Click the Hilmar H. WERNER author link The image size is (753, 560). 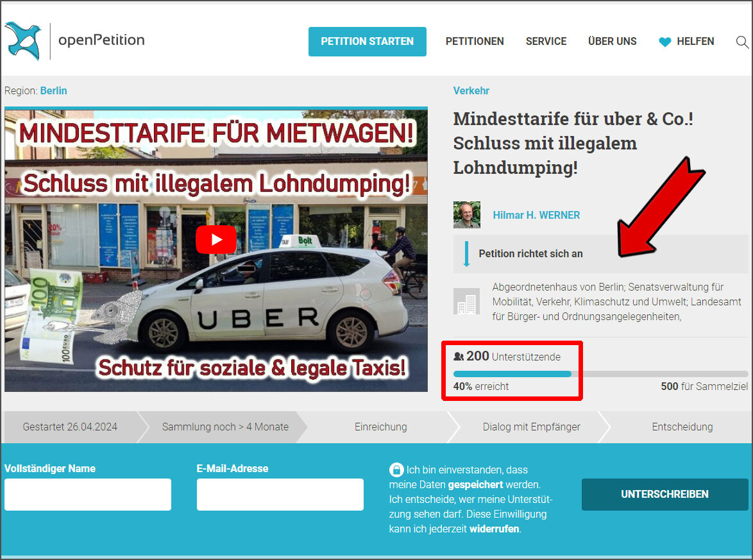[x=536, y=215]
